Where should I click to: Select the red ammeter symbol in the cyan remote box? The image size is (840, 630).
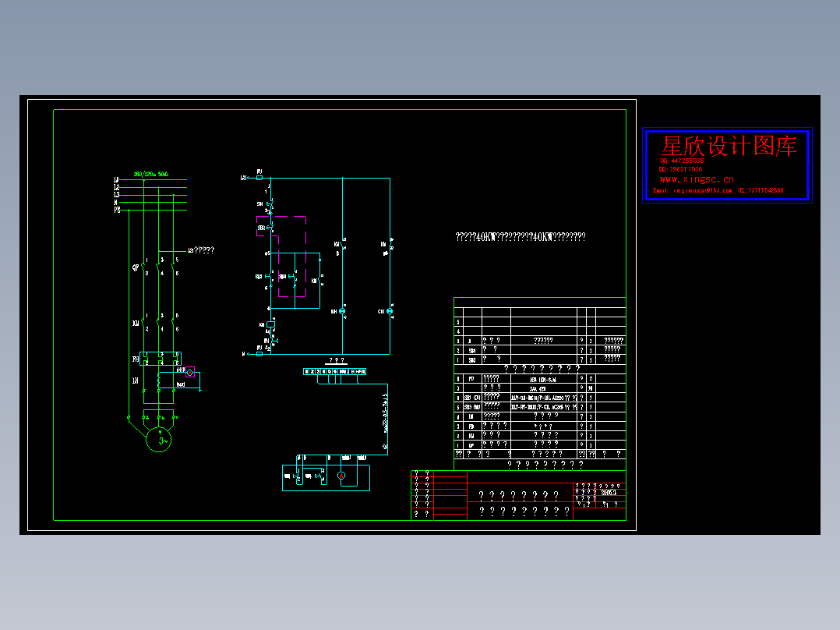point(341,476)
